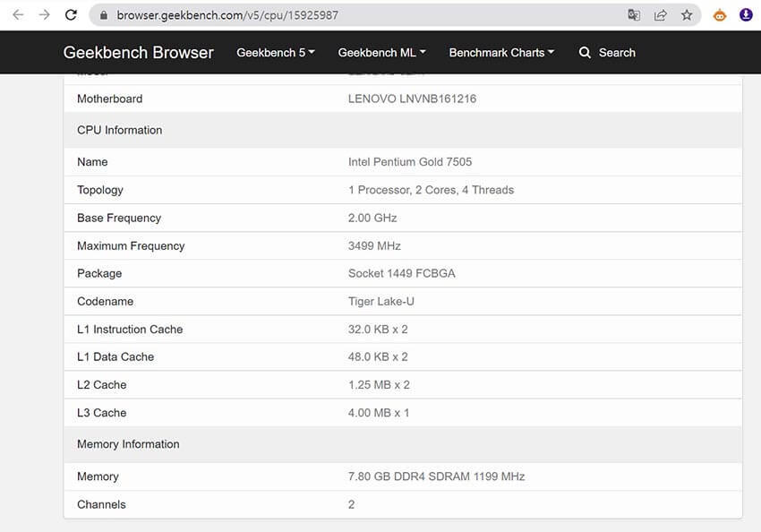Image resolution: width=761 pixels, height=532 pixels.
Task: Click the Codename row label
Action: (x=106, y=302)
